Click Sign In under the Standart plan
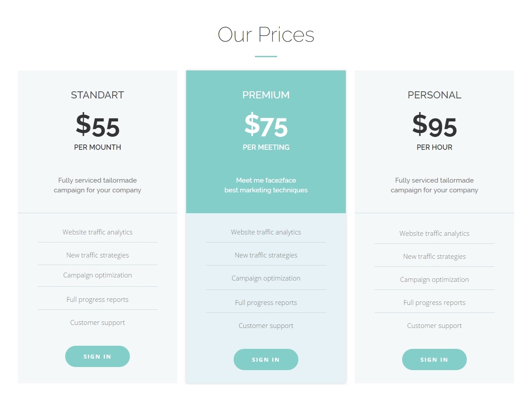 pos(98,356)
